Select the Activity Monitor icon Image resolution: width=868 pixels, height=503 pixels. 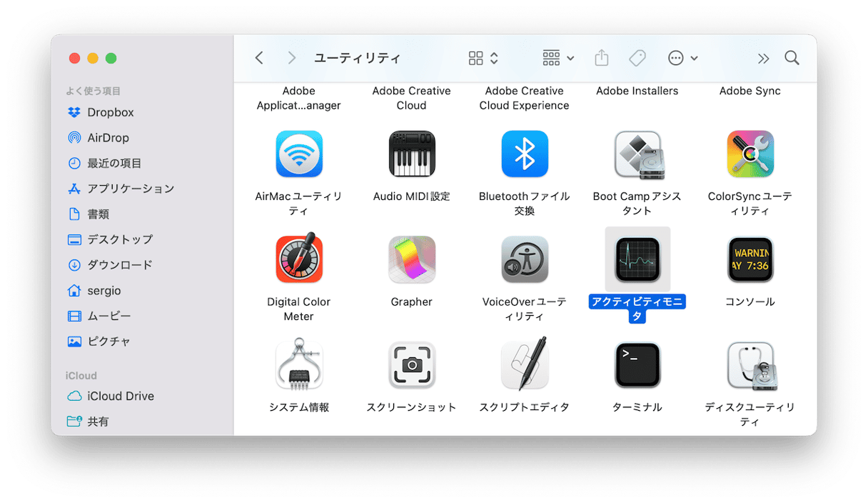click(x=637, y=259)
